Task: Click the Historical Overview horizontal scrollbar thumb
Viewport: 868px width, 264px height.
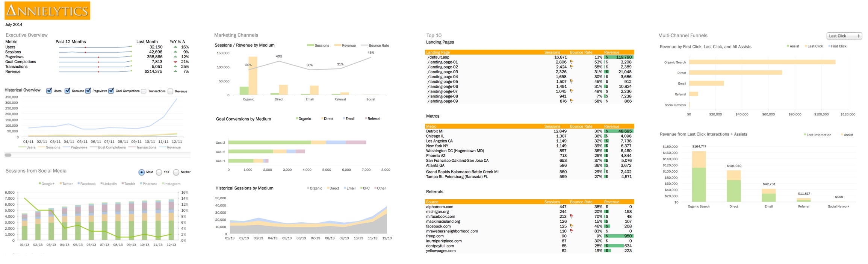Action: coord(8,155)
